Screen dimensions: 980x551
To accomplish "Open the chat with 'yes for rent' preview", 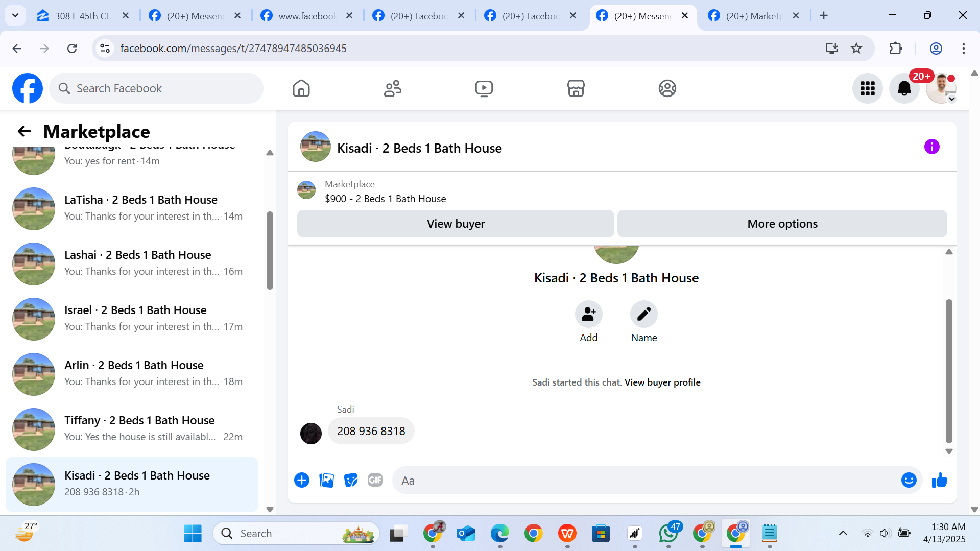I will coord(132,161).
